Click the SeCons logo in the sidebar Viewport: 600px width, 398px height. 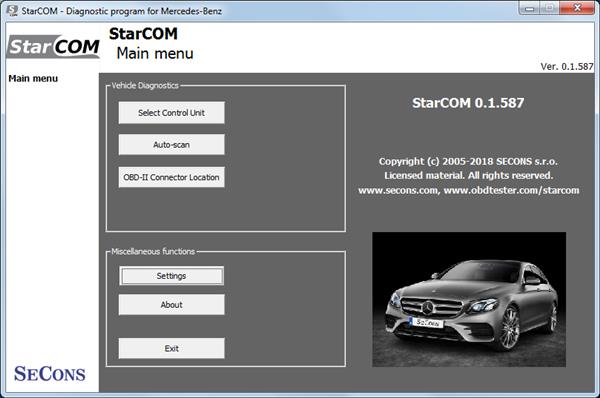coord(50,374)
